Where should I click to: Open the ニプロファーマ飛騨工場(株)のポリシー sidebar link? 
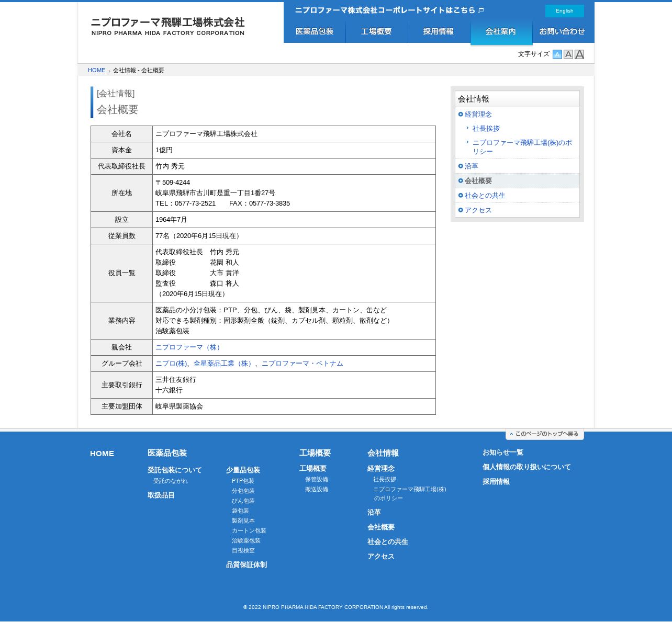522,147
